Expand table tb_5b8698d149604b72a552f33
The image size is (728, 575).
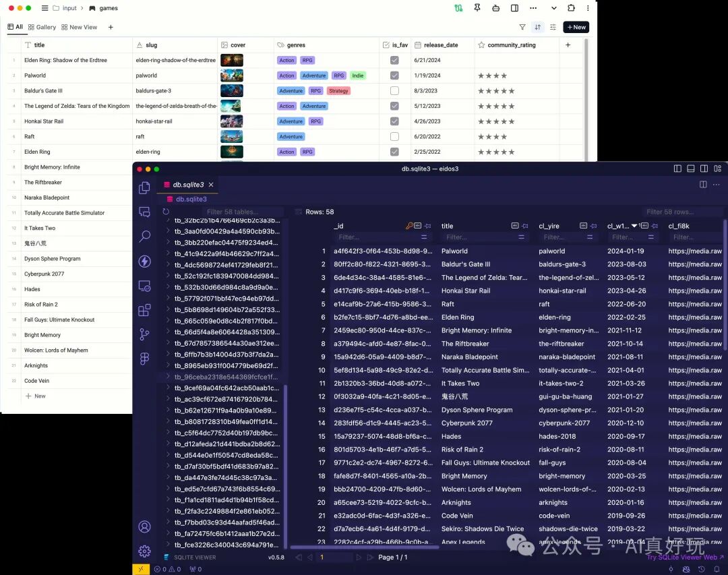168,309
